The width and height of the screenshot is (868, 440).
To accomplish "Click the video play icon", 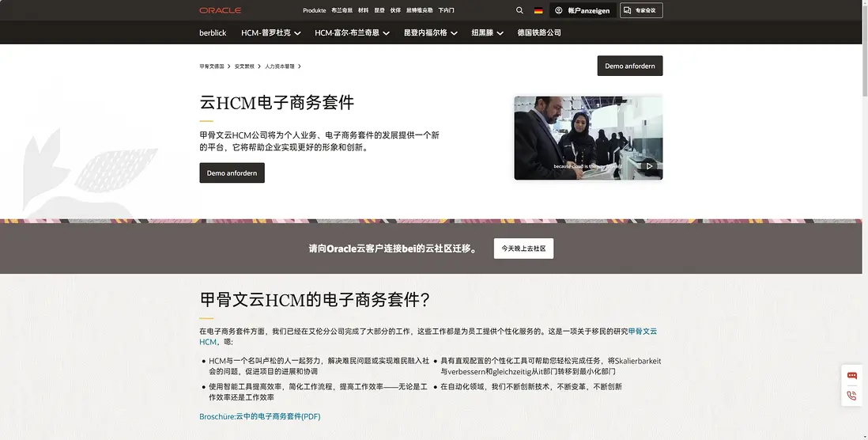I will point(649,165).
